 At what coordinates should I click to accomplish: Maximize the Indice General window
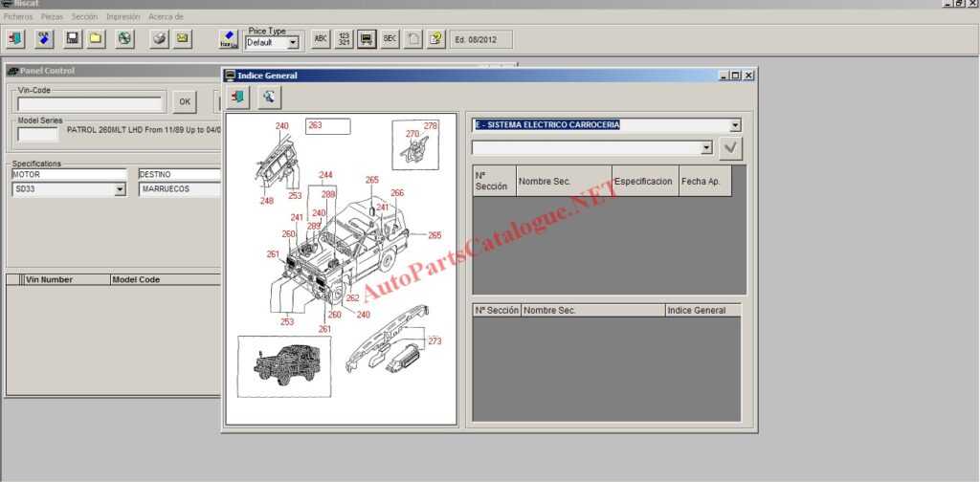(736, 76)
